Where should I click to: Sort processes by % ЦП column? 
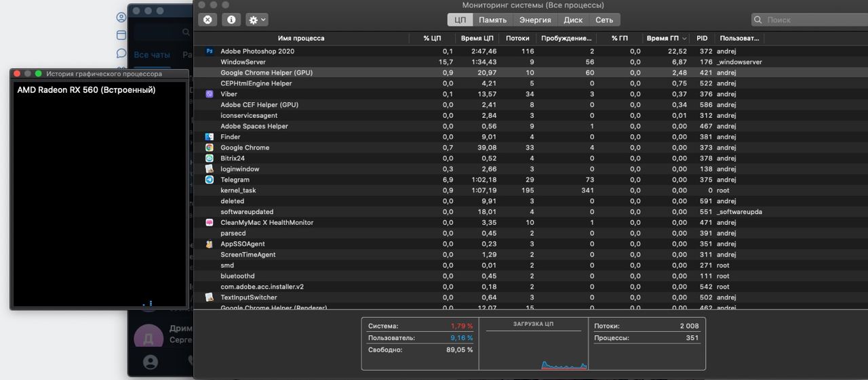pyautogui.click(x=432, y=39)
